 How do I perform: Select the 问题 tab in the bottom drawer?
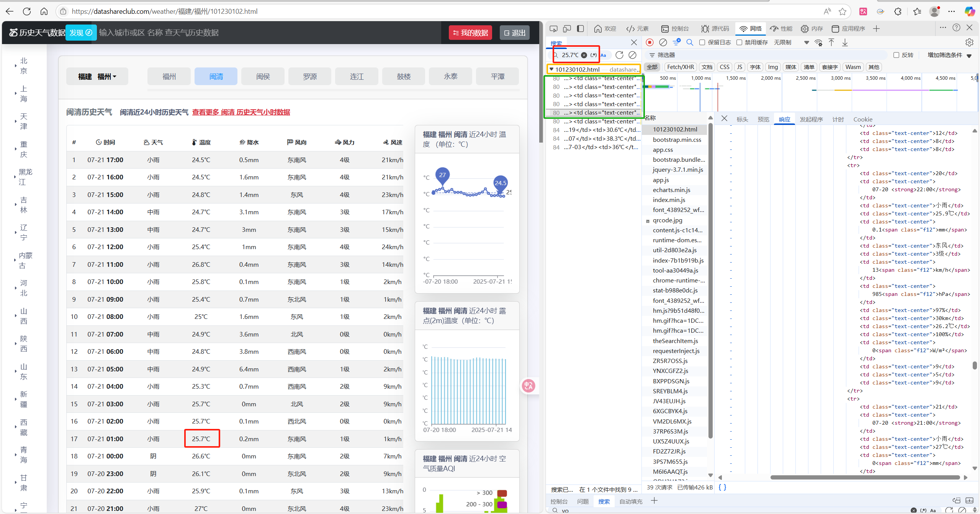583,501
